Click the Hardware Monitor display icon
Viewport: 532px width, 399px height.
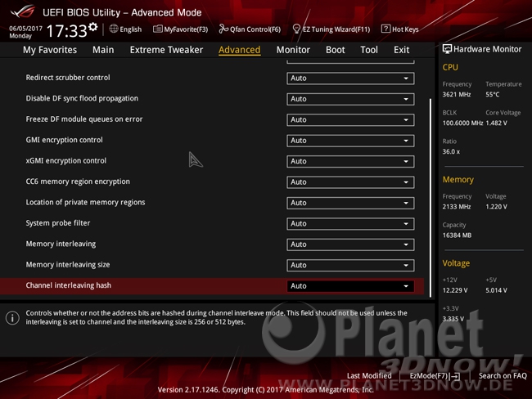click(x=447, y=49)
